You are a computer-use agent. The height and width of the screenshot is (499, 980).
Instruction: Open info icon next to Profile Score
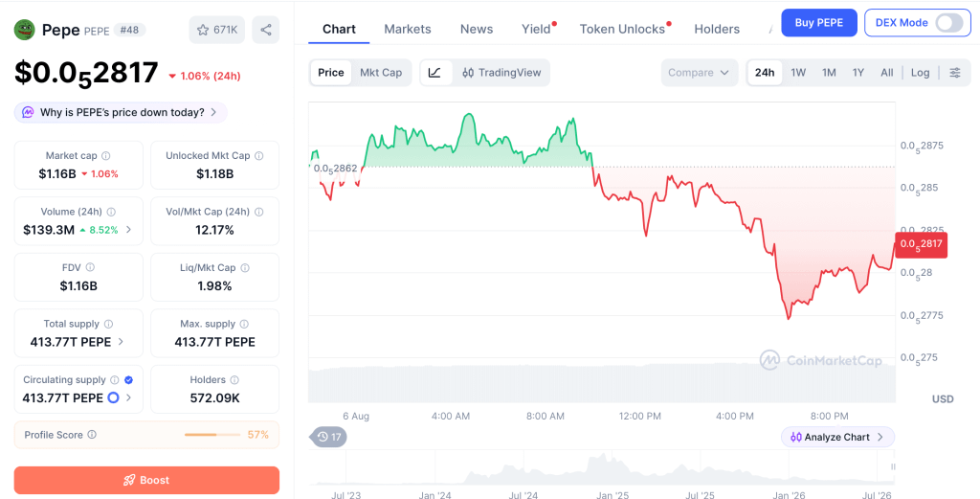(x=92, y=435)
